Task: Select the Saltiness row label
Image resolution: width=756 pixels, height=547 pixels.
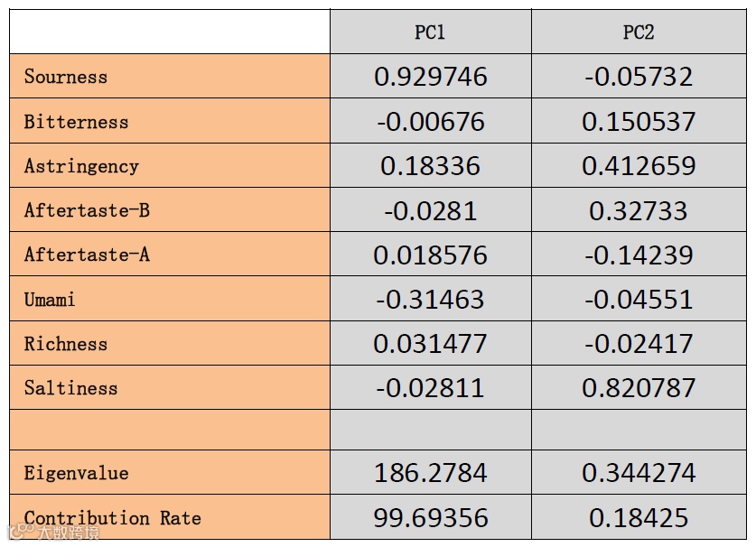Action: coord(70,388)
